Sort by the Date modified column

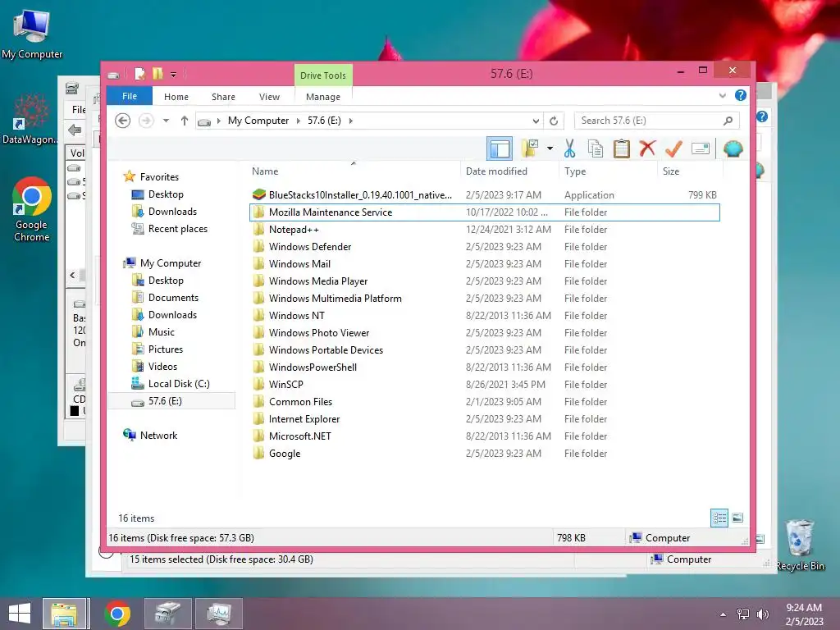click(496, 171)
